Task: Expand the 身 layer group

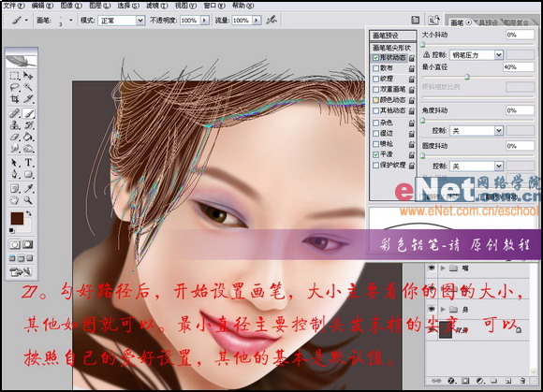Action: point(443,309)
